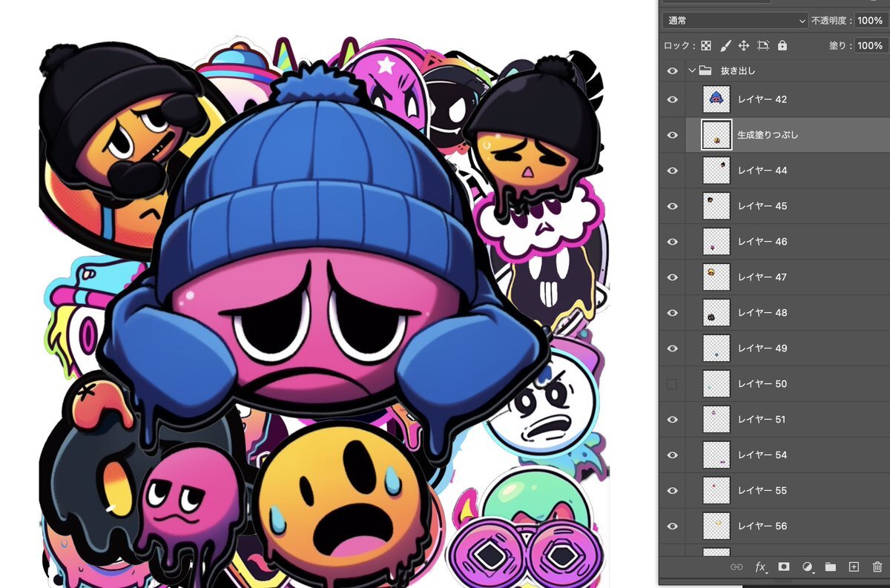Add a layer mask using the mask icon

[783, 566]
